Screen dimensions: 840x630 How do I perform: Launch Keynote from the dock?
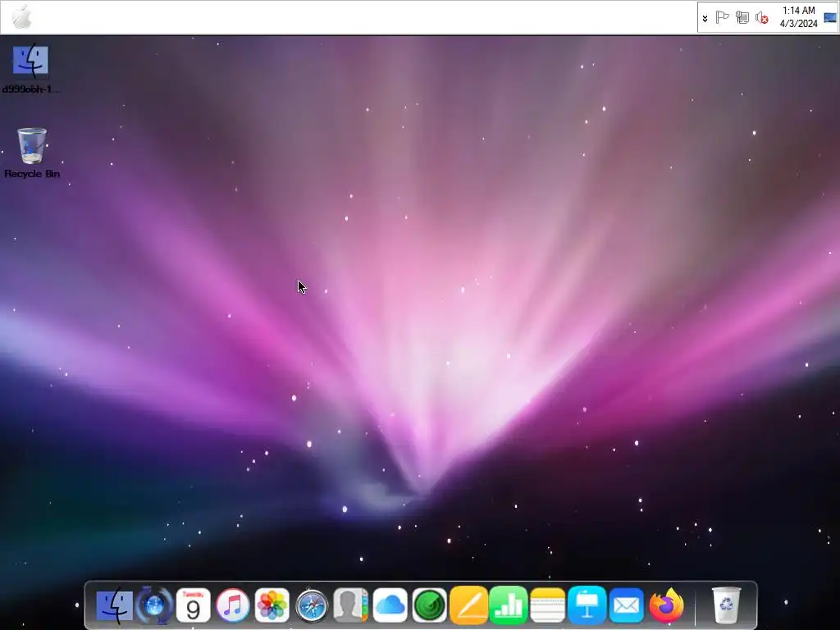pyautogui.click(x=587, y=606)
